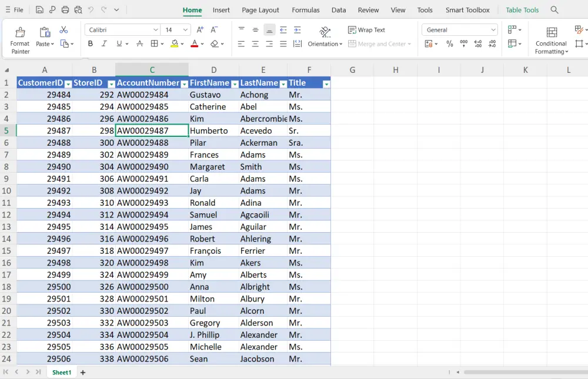Screen dimensions: 588x379
Task: Open the Table Tools tab
Action: (522, 10)
